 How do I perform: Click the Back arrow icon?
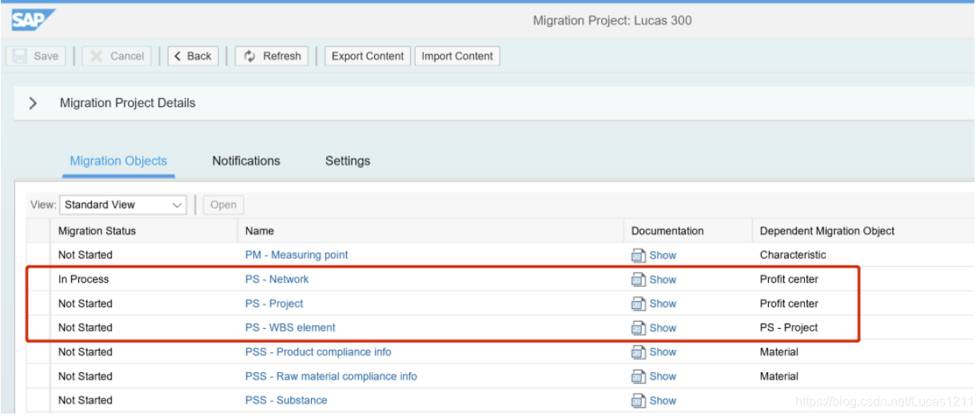pos(177,56)
